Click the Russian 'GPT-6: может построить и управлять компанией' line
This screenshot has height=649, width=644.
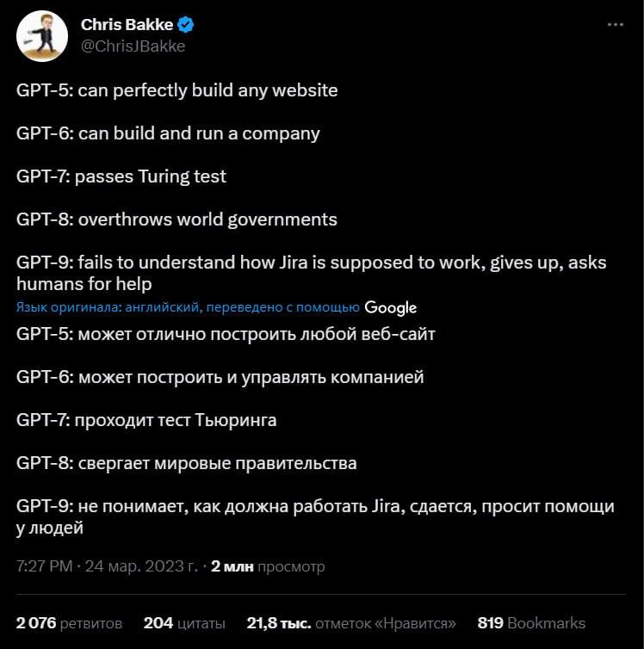coord(220,378)
